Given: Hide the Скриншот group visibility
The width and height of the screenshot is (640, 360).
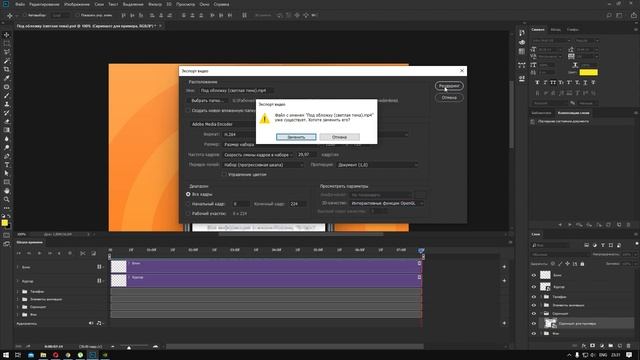Looking at the screenshot, I should click(533, 313).
